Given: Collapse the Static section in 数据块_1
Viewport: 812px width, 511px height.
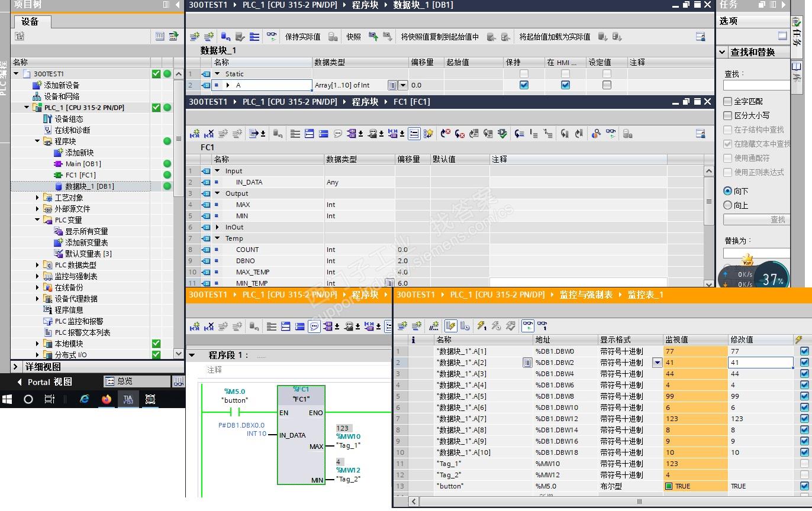Looking at the screenshot, I should pyautogui.click(x=217, y=74).
